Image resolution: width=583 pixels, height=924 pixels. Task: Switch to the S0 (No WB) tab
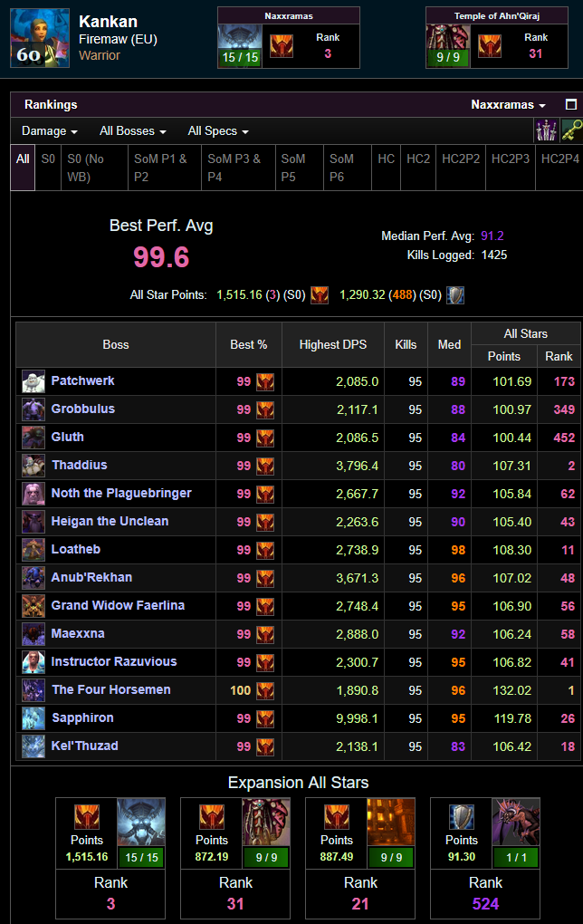pyautogui.click(x=94, y=168)
